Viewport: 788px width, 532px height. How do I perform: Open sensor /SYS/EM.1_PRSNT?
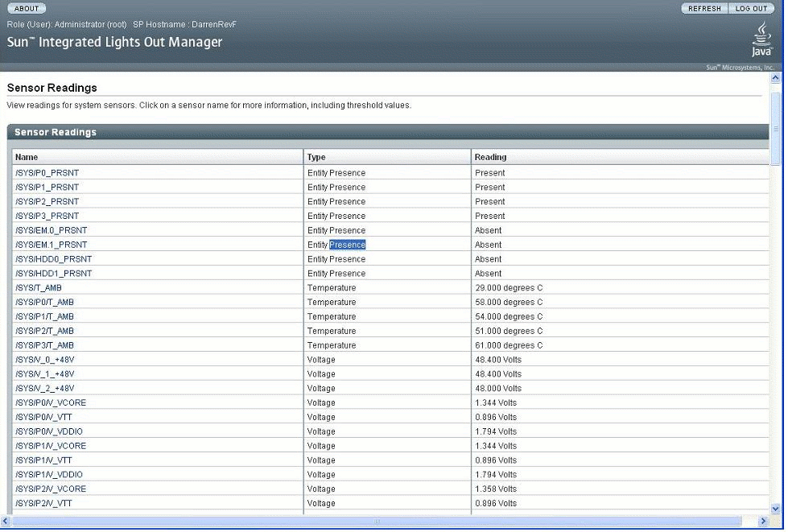[x=51, y=245]
